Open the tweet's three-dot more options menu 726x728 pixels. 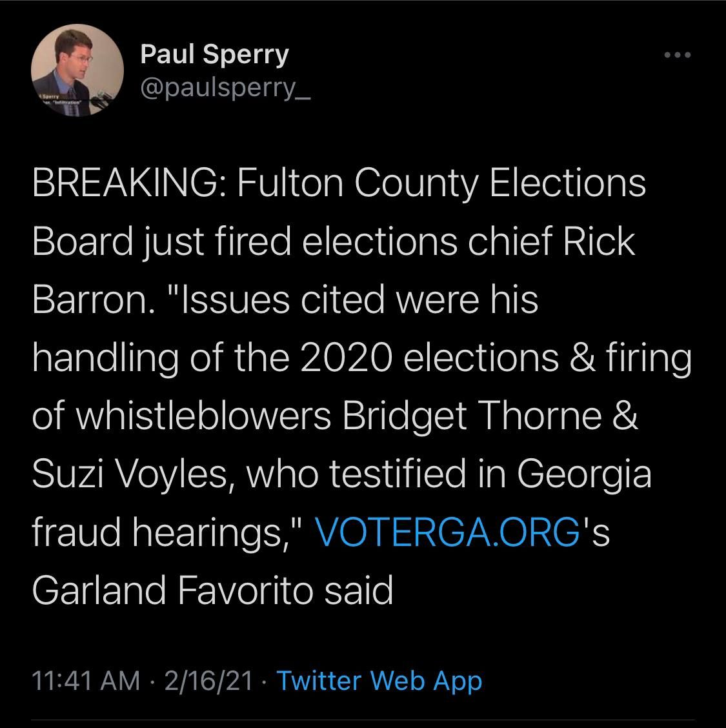(x=678, y=56)
